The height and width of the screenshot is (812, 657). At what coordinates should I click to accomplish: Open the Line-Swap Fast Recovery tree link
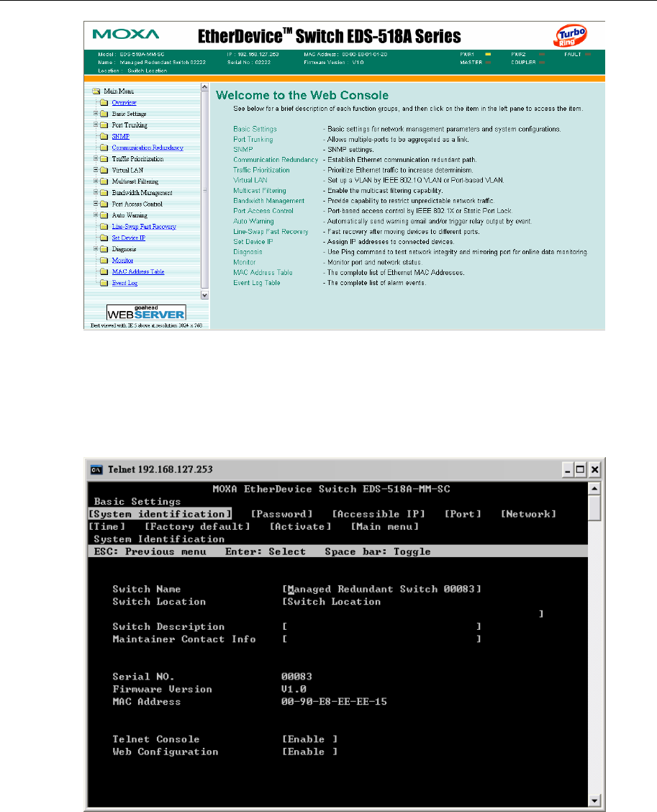coord(144,226)
